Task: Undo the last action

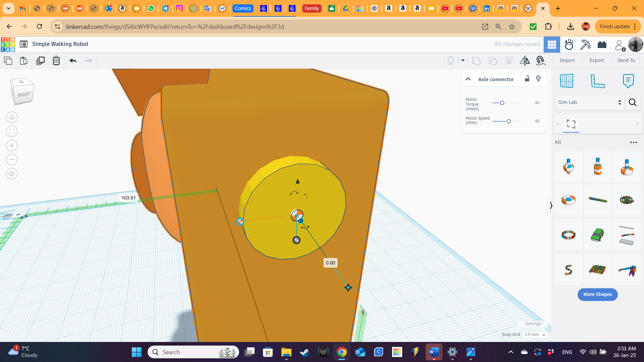Action: [x=72, y=61]
